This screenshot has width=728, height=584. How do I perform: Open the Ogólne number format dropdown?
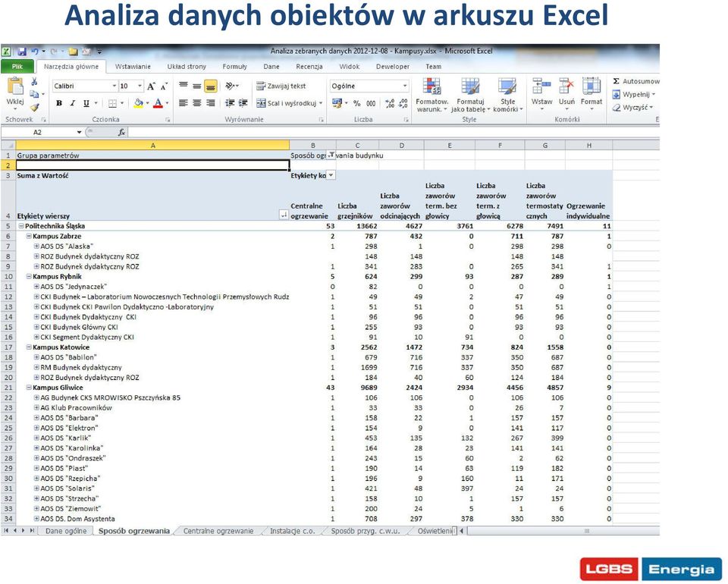tap(404, 86)
